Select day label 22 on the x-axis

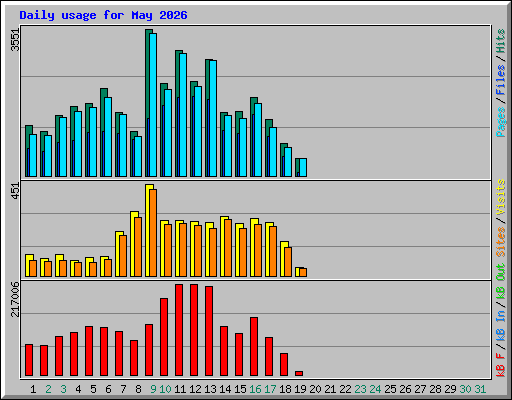point(345,389)
